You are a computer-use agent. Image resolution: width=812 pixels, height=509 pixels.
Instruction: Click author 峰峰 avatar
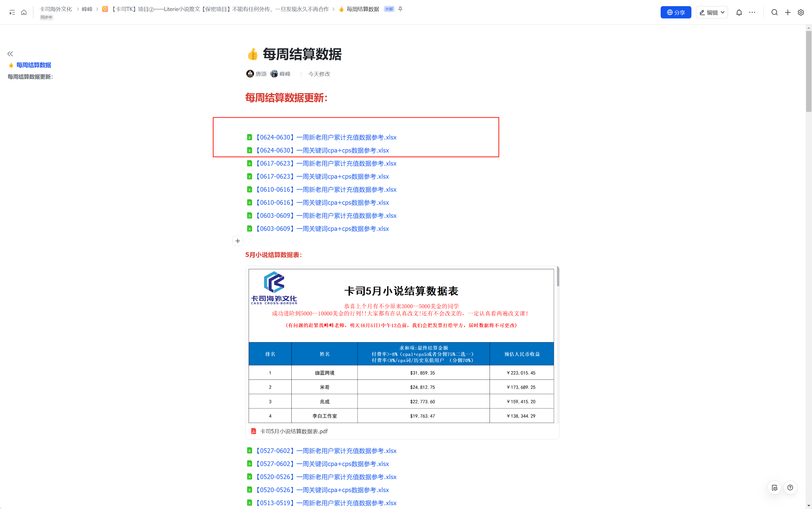tap(274, 74)
